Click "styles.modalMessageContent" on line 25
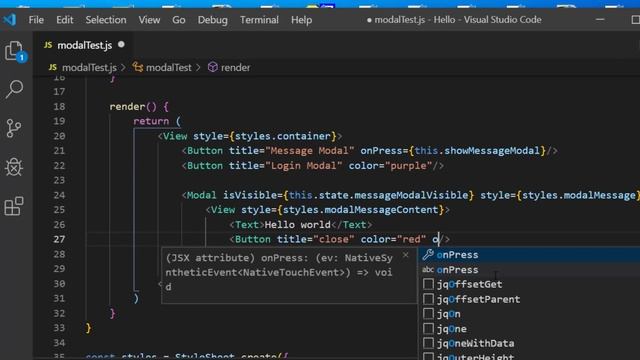Viewport: 640px width, 360px height. click(x=360, y=210)
